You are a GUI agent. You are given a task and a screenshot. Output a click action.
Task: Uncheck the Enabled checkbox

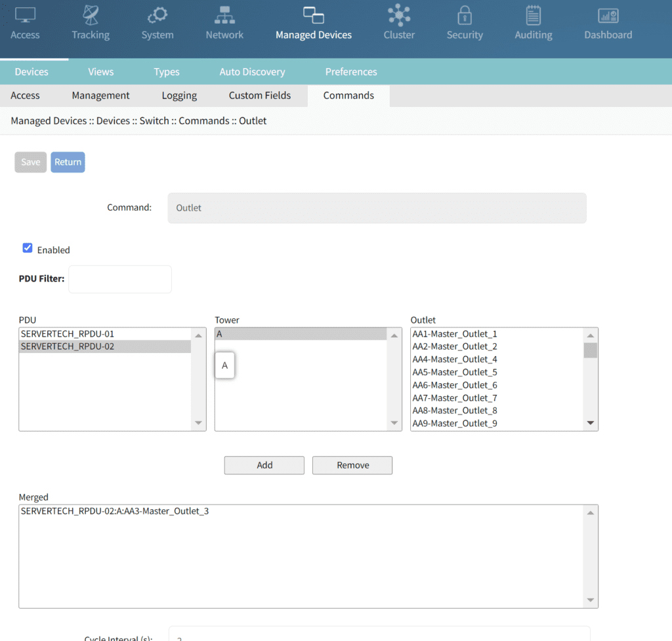(x=28, y=248)
